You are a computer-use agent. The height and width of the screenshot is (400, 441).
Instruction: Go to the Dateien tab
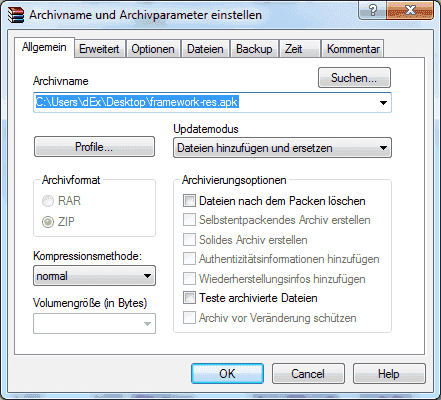pos(205,49)
